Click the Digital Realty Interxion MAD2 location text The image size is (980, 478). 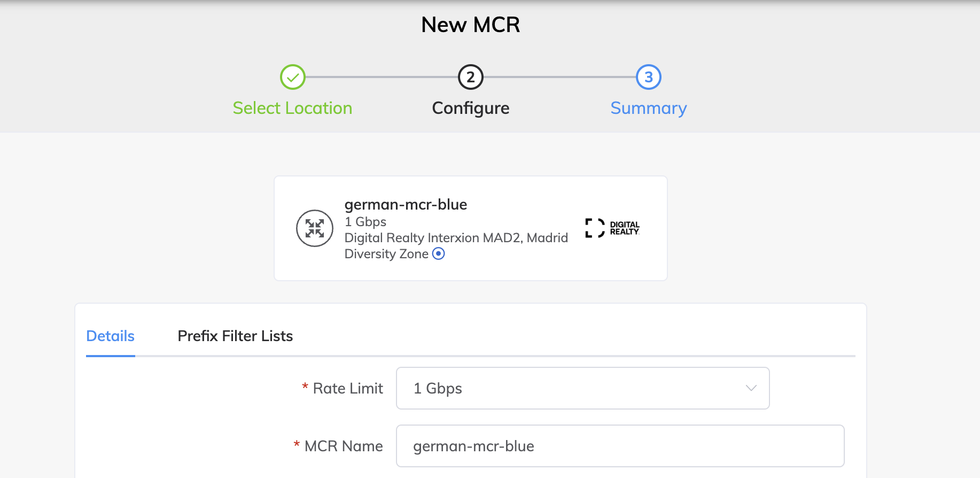click(456, 238)
